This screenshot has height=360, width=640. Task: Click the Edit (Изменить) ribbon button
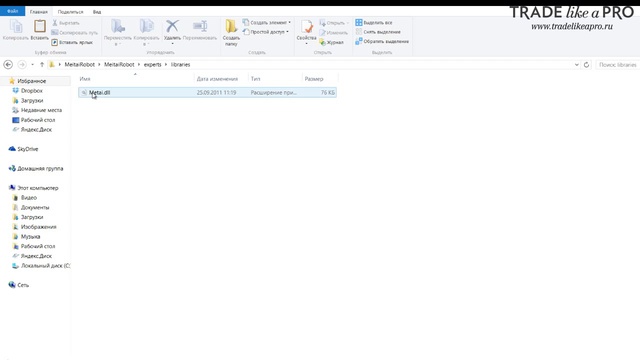click(333, 33)
